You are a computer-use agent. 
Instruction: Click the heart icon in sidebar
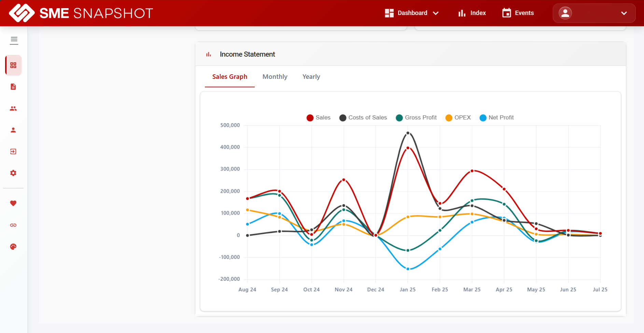[13, 203]
